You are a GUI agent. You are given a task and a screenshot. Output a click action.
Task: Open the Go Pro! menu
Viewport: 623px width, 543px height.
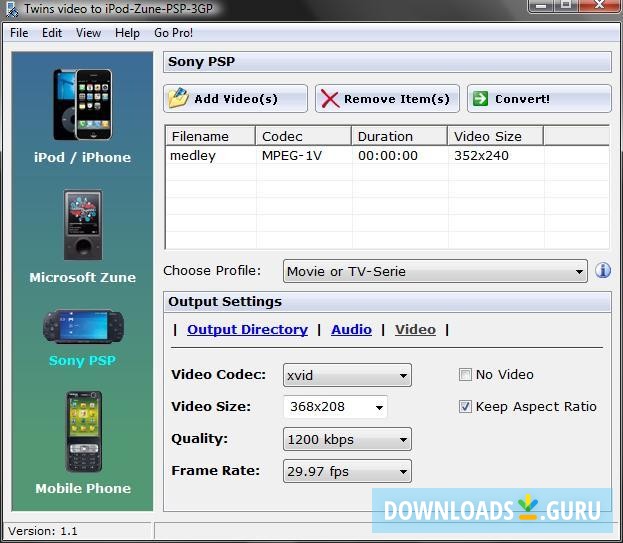pos(173,33)
